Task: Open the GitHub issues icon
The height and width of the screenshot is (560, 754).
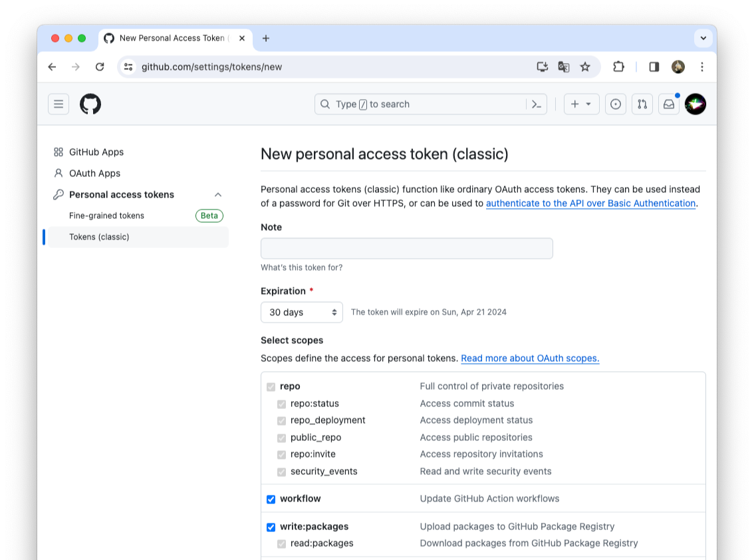Action: click(616, 104)
